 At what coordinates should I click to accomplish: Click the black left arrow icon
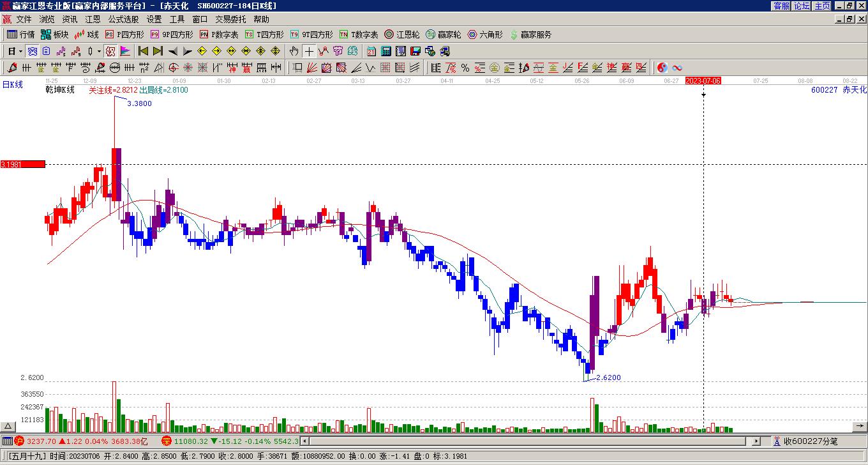click(x=172, y=51)
